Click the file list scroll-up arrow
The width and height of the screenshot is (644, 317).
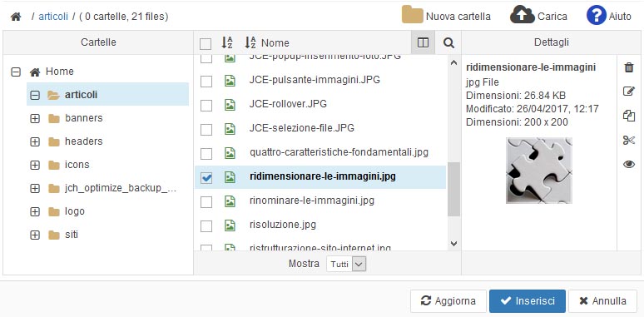tap(453, 63)
